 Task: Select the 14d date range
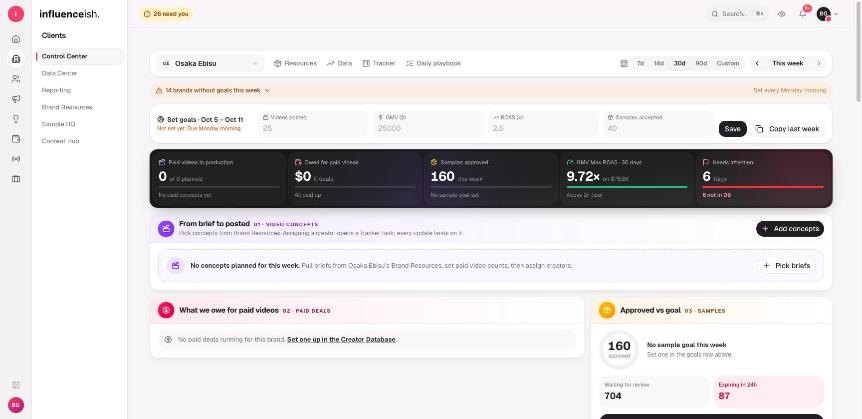coord(659,63)
